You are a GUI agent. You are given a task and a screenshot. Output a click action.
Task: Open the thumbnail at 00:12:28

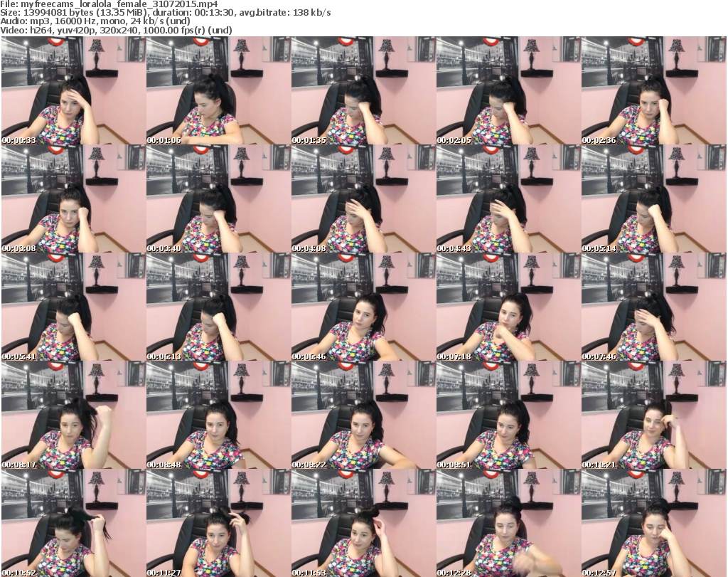[508, 523]
